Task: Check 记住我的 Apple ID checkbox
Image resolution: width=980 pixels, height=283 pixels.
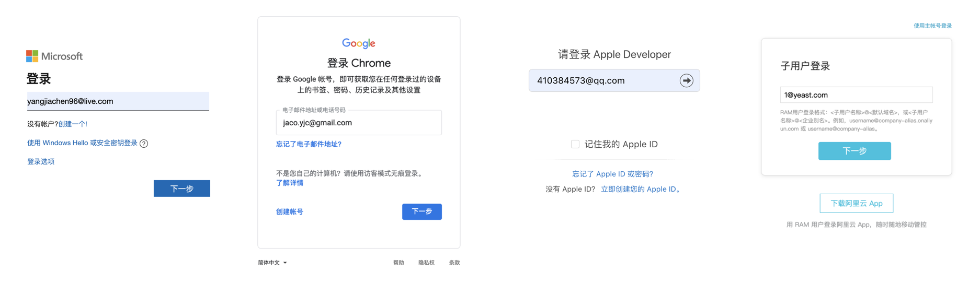Action: click(575, 144)
